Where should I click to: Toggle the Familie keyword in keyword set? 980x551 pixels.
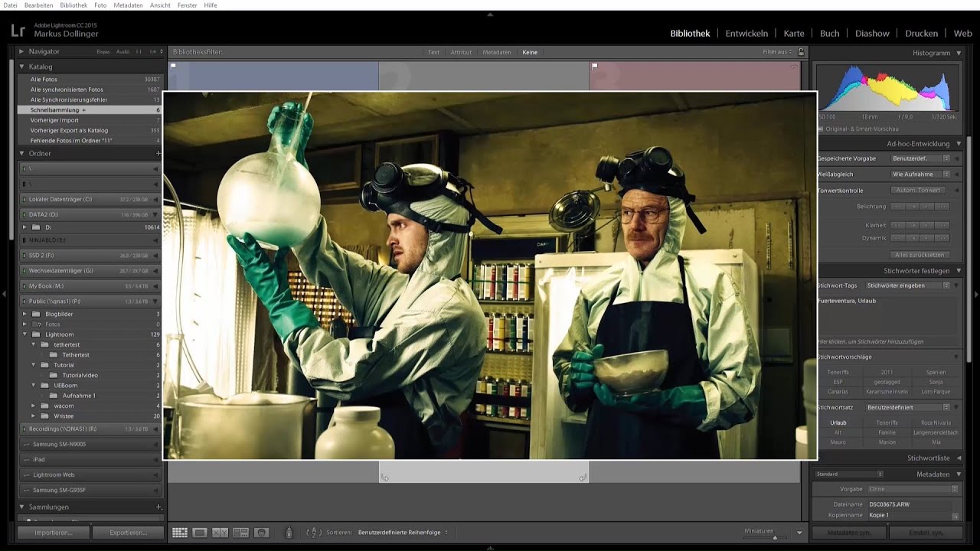click(x=887, y=432)
